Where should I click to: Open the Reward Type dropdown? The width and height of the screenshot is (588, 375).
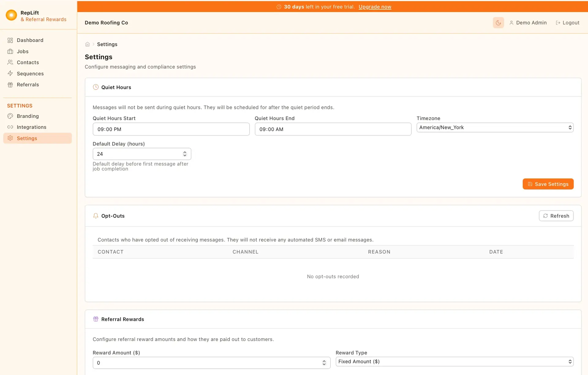click(454, 362)
